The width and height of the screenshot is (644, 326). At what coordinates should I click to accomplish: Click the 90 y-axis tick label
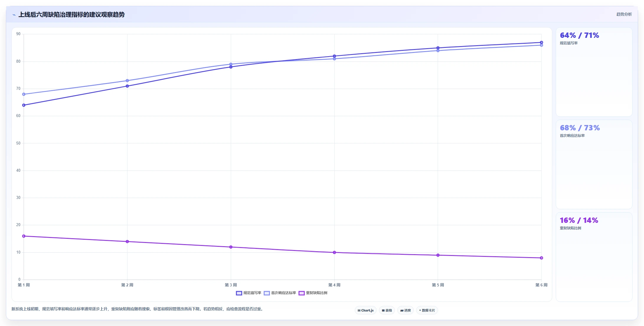[x=18, y=34]
